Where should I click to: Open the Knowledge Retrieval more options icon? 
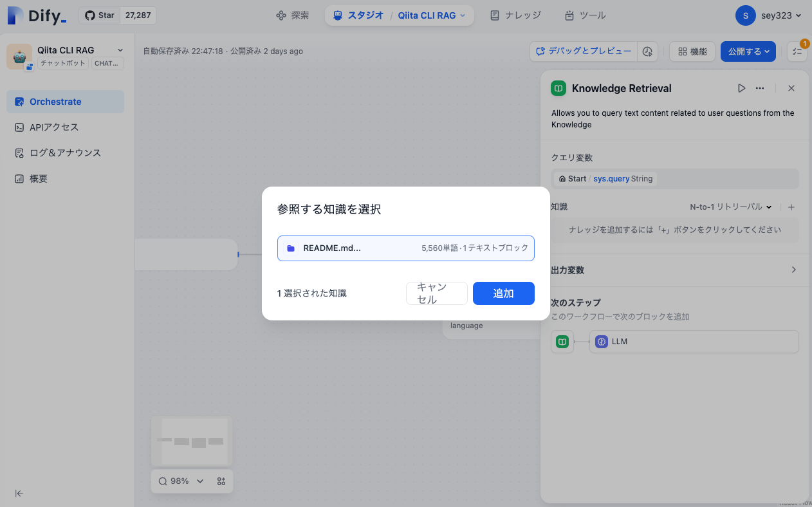pyautogui.click(x=760, y=88)
